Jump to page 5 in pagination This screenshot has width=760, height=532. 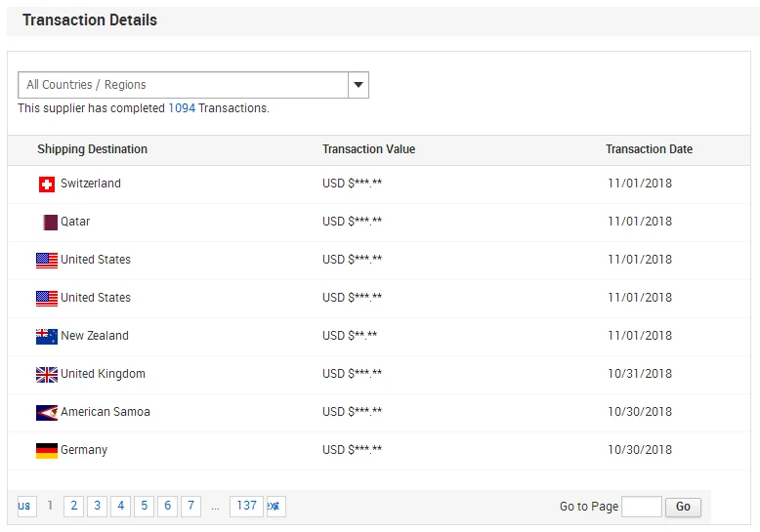click(x=144, y=506)
